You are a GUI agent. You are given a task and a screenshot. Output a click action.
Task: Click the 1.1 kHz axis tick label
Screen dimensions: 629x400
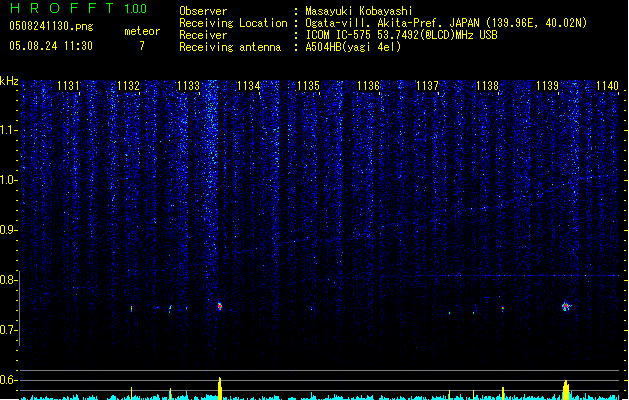[x=8, y=130]
